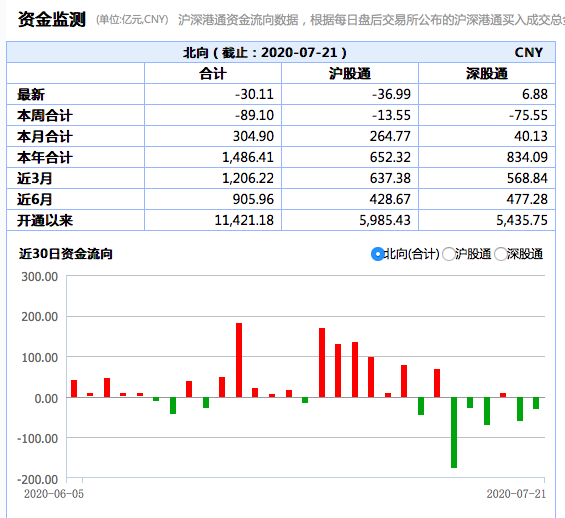Click the 652.32 value cell
Viewport: 565px width, 518px height.
click(350, 157)
